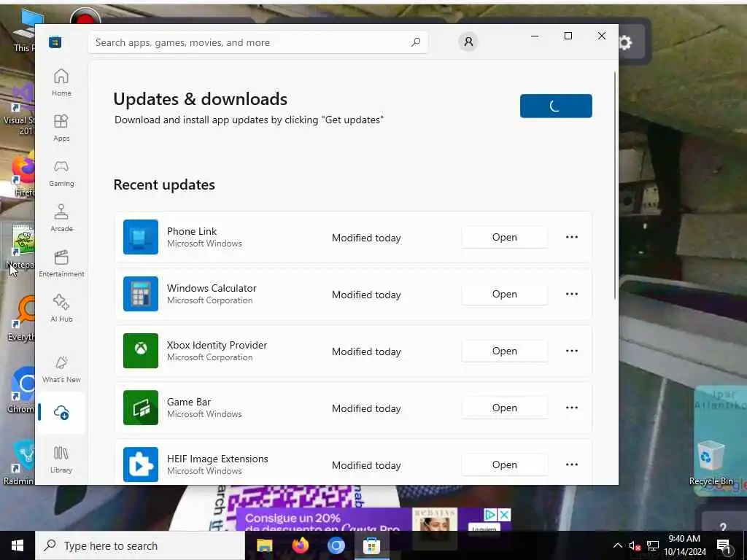Open AI Hub in the sidebar
This screenshot has width=747, height=560.
tap(61, 308)
